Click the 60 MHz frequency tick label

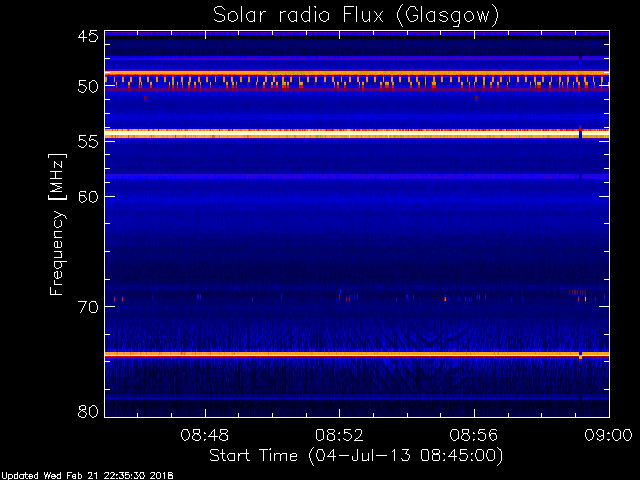(x=87, y=197)
